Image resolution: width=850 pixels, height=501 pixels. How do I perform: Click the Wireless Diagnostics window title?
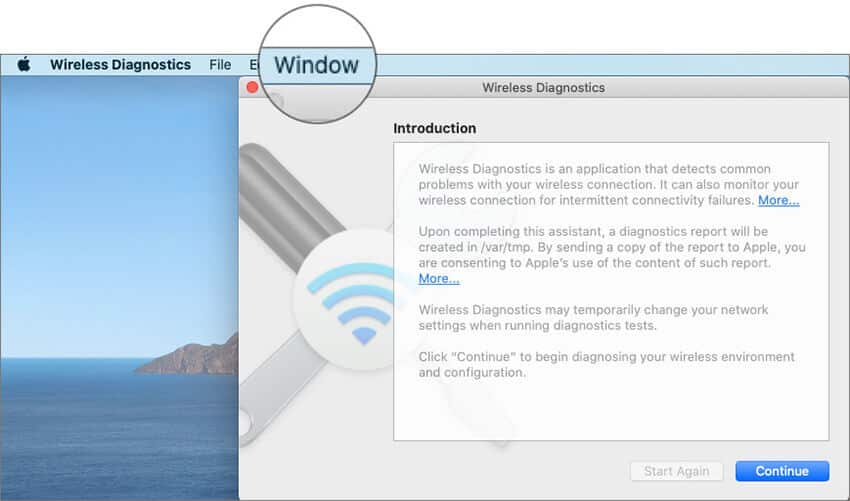pyautogui.click(x=544, y=88)
